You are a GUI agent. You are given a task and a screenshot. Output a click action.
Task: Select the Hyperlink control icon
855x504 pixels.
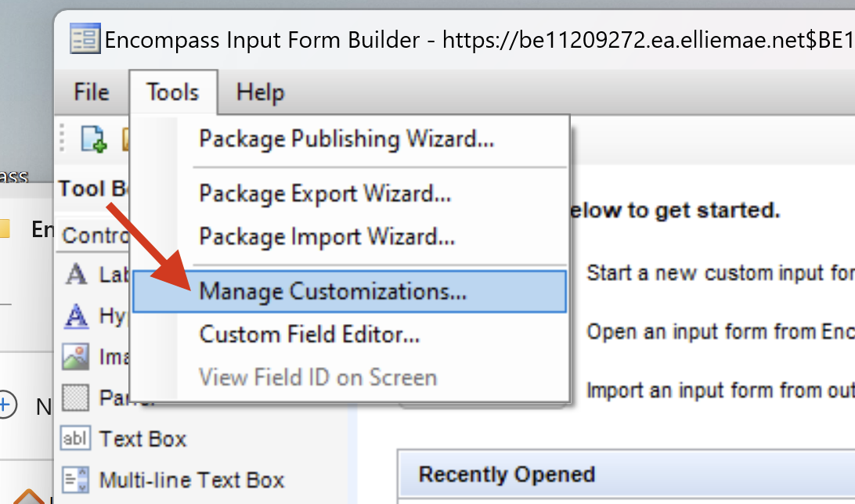(x=76, y=315)
